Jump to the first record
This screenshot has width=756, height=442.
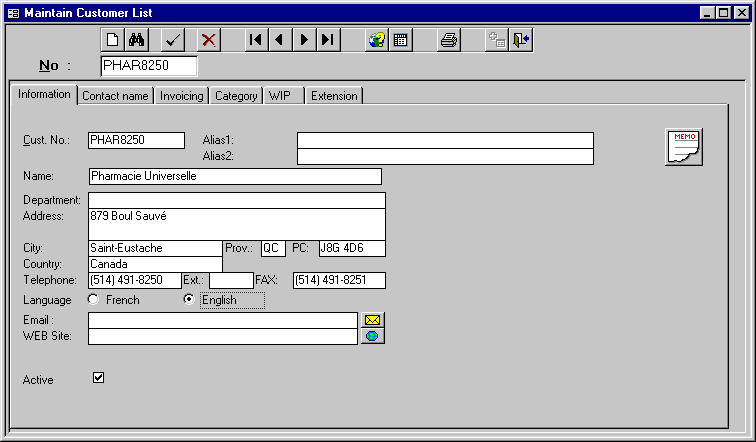(x=256, y=40)
